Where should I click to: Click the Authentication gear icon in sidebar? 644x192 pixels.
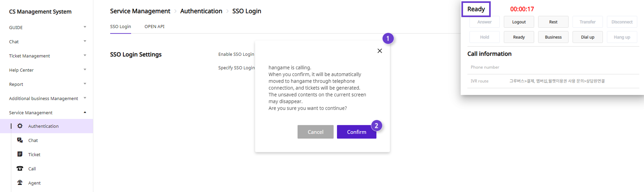20,126
